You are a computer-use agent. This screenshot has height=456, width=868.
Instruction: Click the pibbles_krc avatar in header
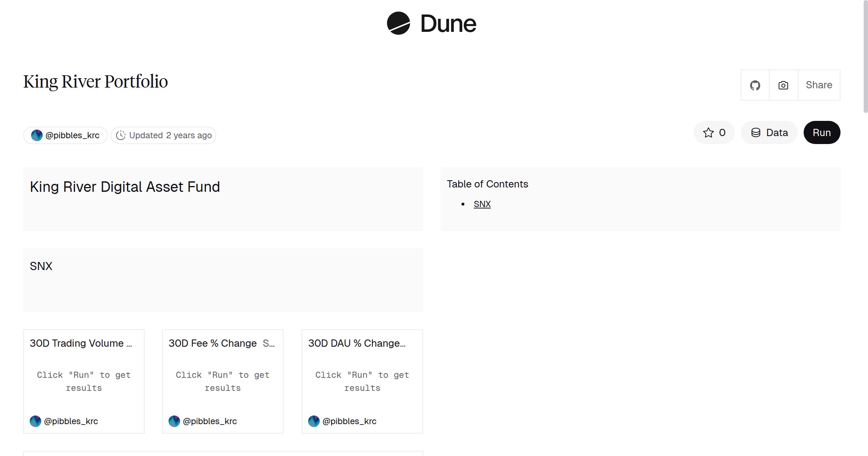point(37,135)
